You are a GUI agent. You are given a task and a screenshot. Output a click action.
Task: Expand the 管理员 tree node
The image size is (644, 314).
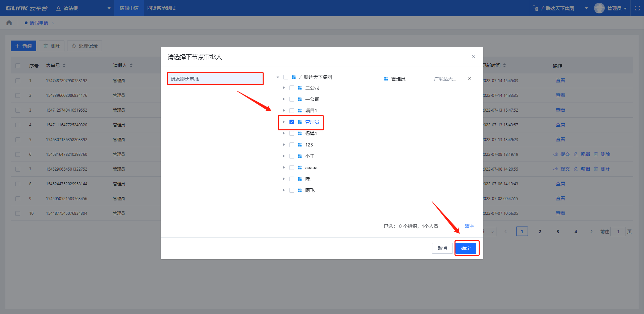click(x=284, y=122)
